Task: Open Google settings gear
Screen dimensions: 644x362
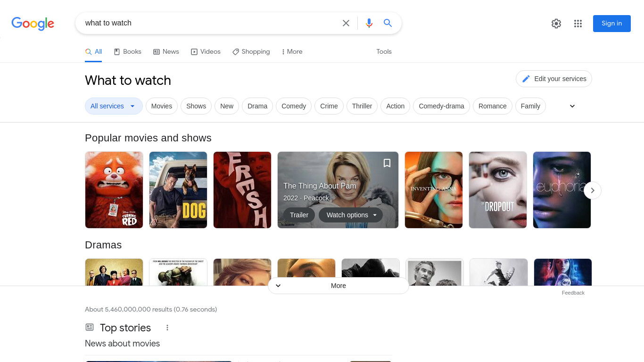Action: pyautogui.click(x=556, y=24)
